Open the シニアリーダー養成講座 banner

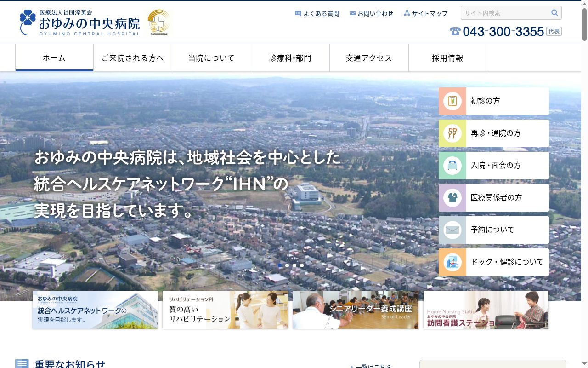pyautogui.click(x=356, y=310)
